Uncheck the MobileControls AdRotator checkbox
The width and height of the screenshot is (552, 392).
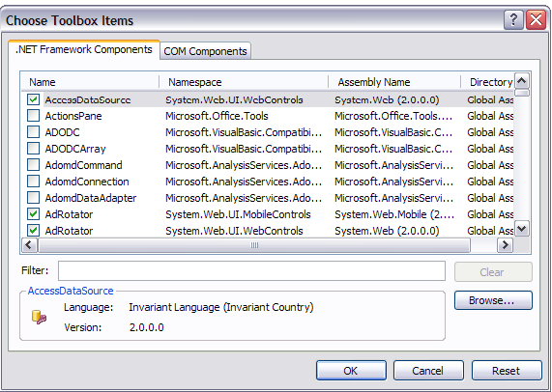[34, 214]
